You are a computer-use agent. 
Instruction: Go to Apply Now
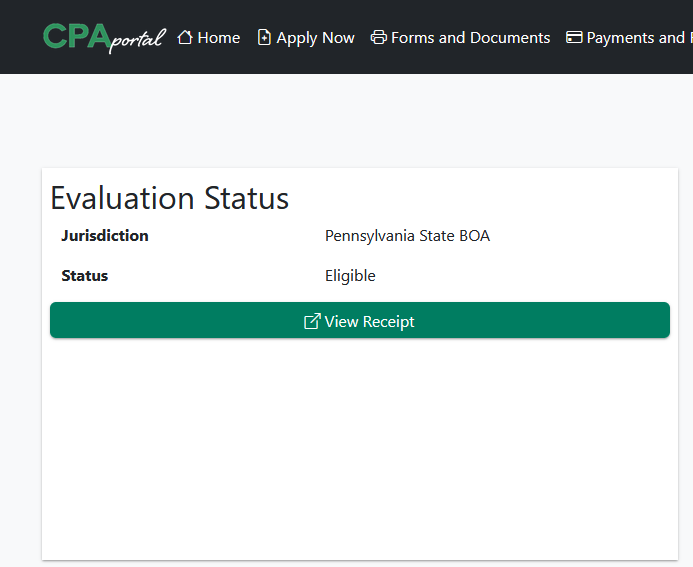tap(306, 38)
